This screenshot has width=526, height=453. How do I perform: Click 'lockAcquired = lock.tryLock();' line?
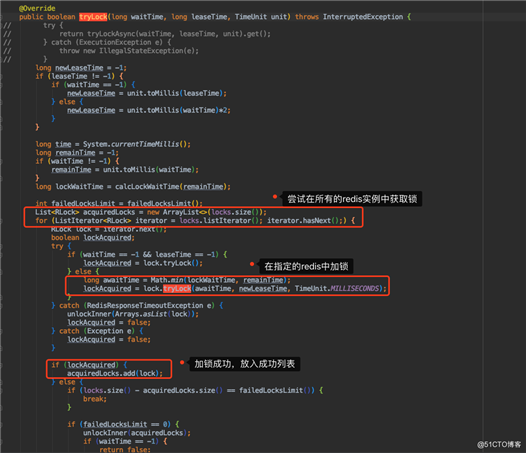[143, 263]
